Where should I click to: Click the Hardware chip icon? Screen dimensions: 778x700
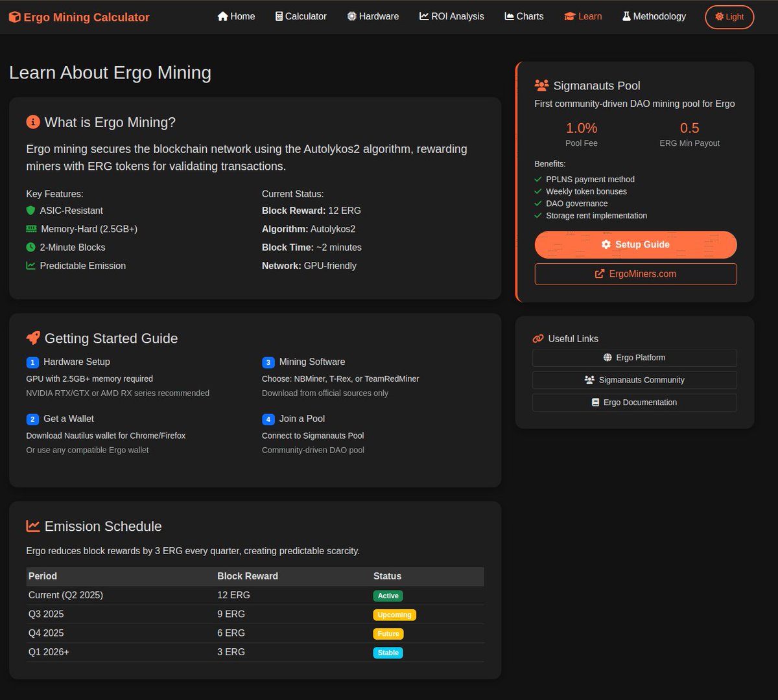tap(351, 16)
